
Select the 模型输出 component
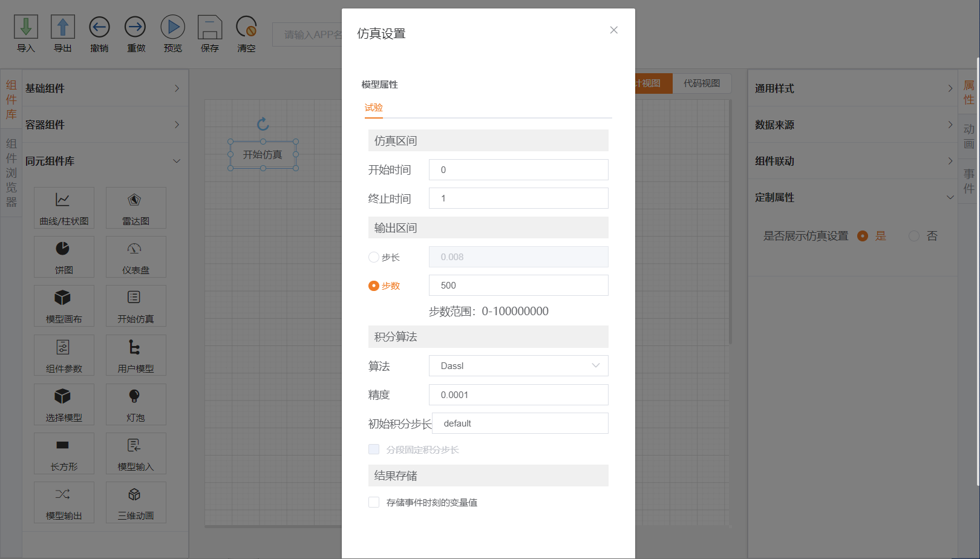(x=64, y=502)
